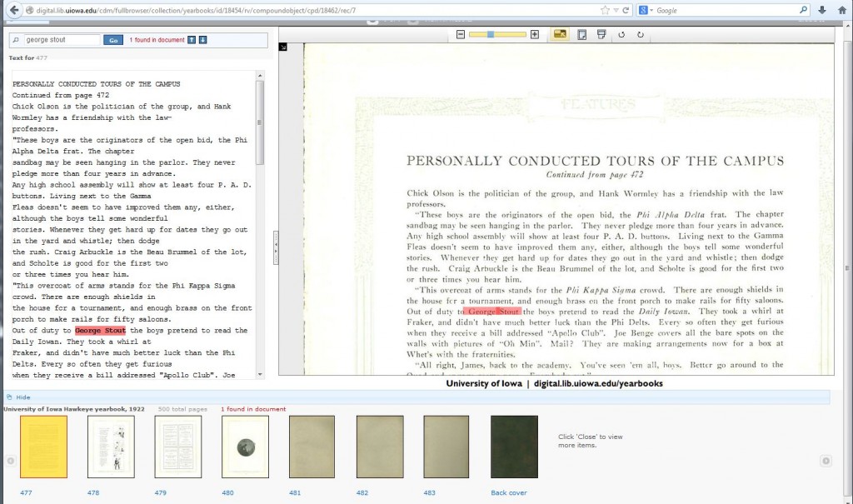Rotate the page clockwise
The height and width of the screenshot is (504, 853).
tap(640, 34)
